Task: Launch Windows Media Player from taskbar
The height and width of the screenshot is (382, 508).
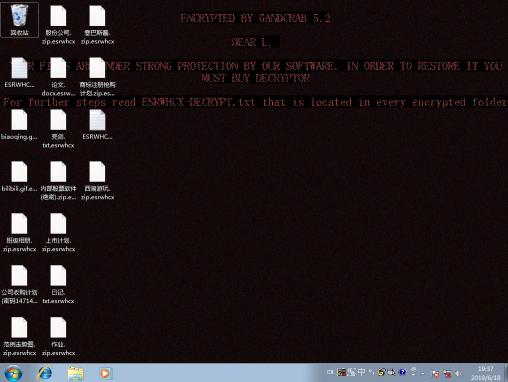Action: [105, 373]
